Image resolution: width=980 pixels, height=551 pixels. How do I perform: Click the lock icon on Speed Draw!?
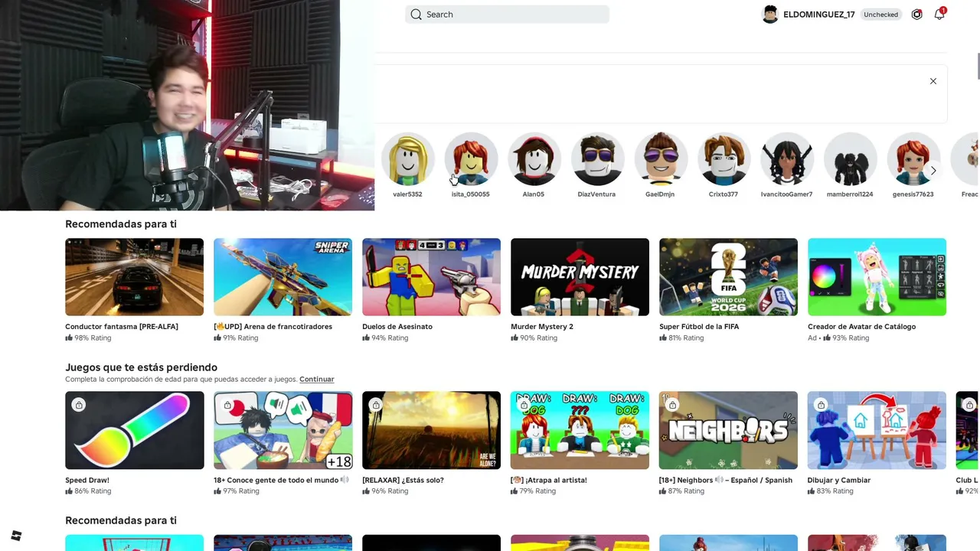coord(79,405)
